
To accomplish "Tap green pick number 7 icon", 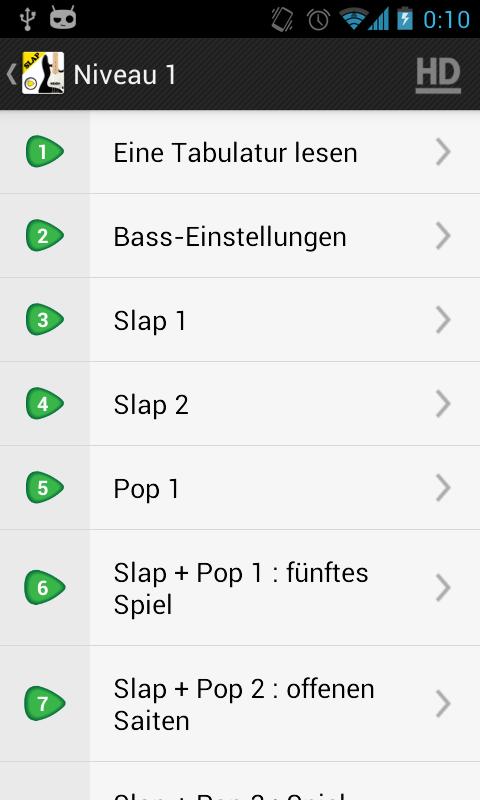I will (x=45, y=704).
